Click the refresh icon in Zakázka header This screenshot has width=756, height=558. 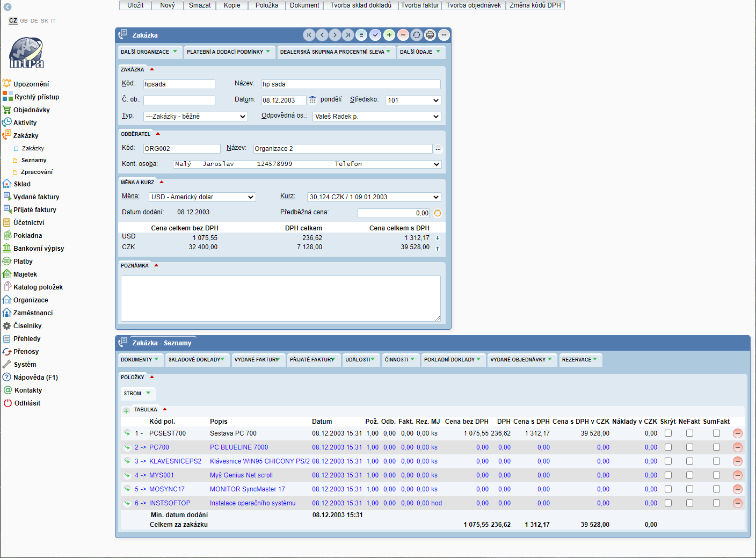point(417,35)
